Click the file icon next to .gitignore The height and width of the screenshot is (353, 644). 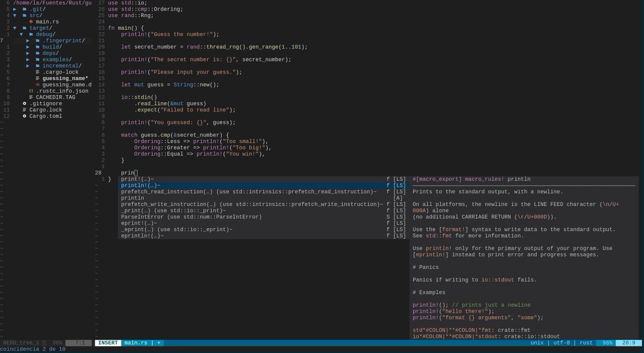[24, 103]
